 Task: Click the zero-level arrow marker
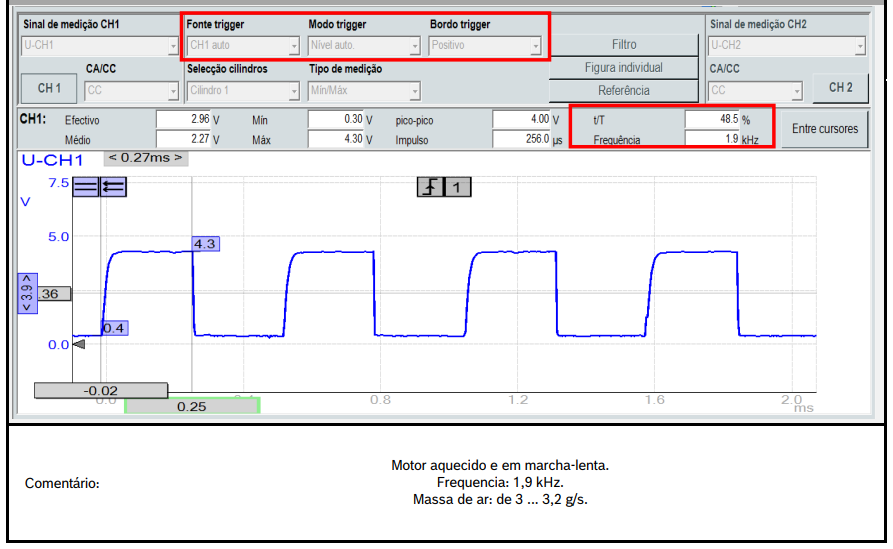point(80,345)
